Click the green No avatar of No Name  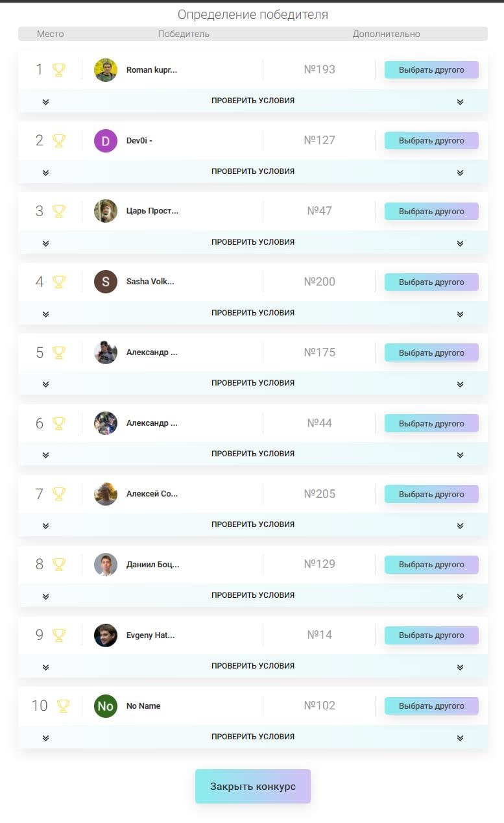coord(106,706)
